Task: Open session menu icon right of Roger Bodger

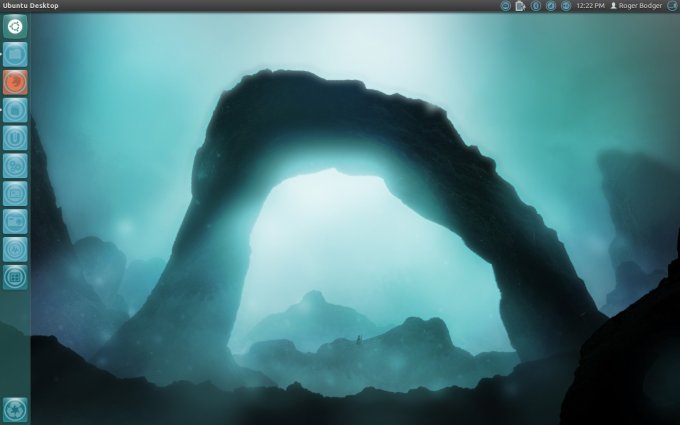Action: point(672,6)
